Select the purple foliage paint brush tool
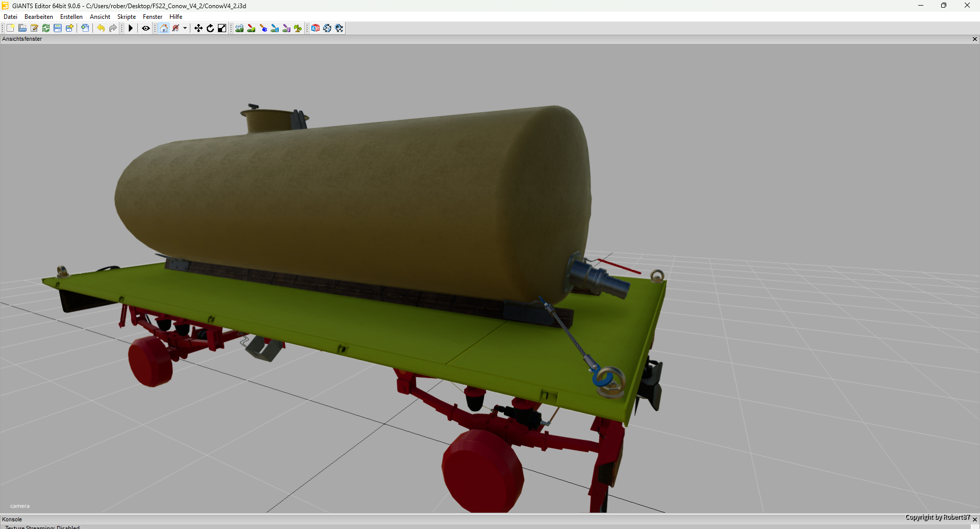The height and width of the screenshot is (529, 980). [x=286, y=28]
